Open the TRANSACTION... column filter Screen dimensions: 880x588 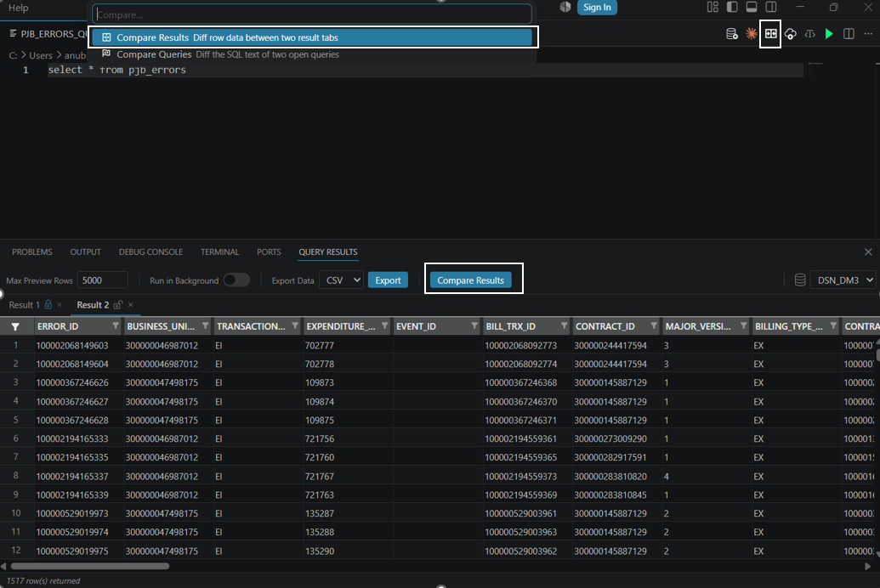tap(295, 326)
